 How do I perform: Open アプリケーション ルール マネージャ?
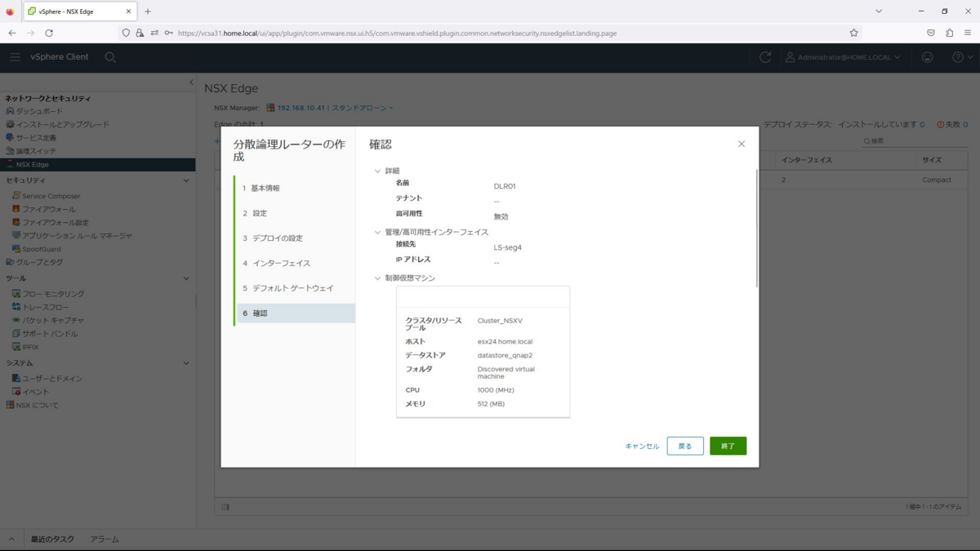77,235
